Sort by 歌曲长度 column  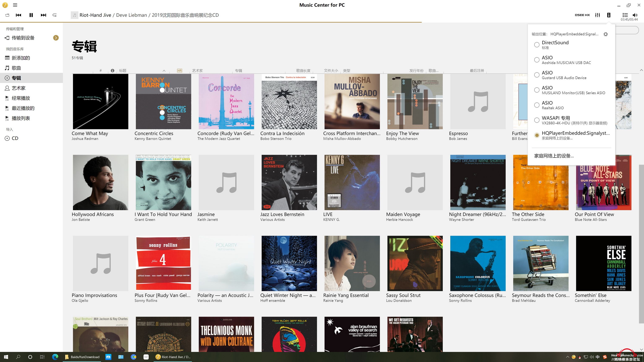tap(303, 71)
